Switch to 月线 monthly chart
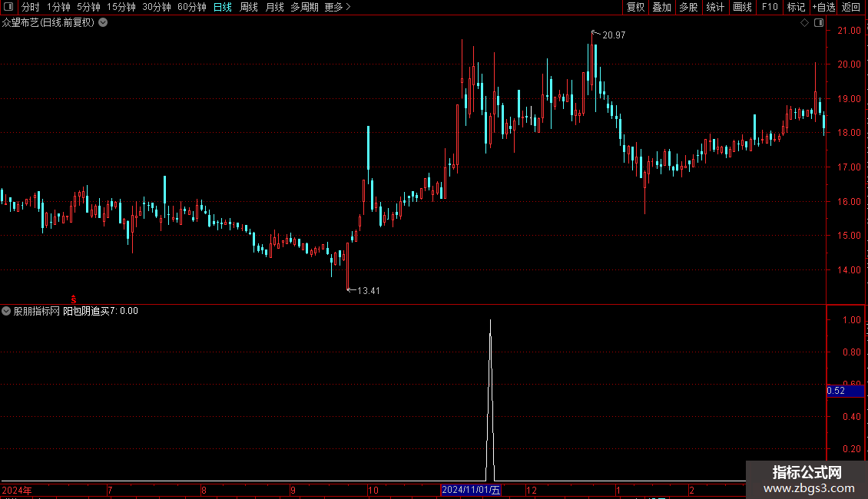Viewport: 868px width, 499px height. click(x=274, y=7)
